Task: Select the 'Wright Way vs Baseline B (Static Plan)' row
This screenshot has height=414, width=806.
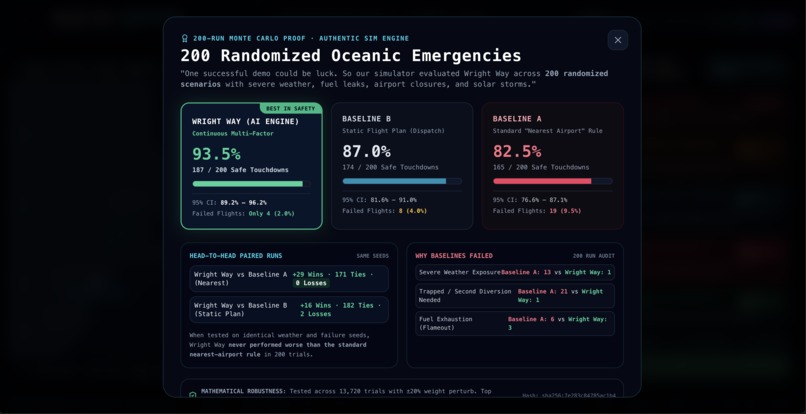Action: click(x=289, y=310)
